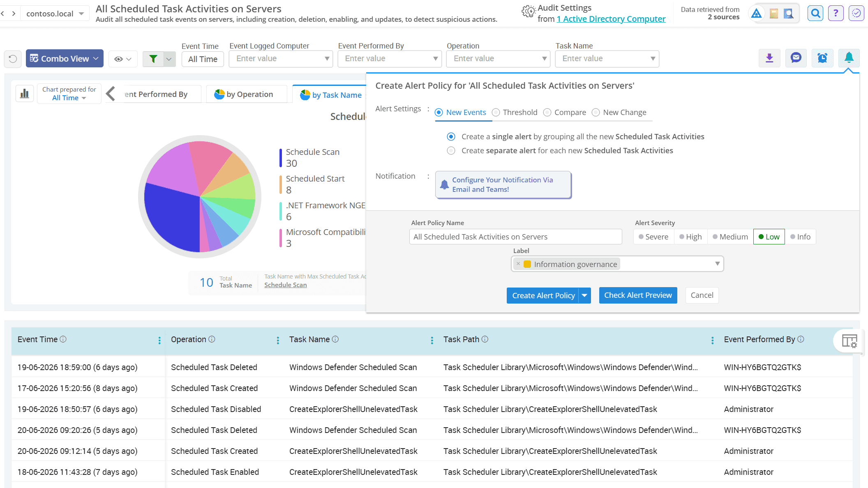Click the purple download export icon
Screen dimensions: 868x488
tap(769, 58)
